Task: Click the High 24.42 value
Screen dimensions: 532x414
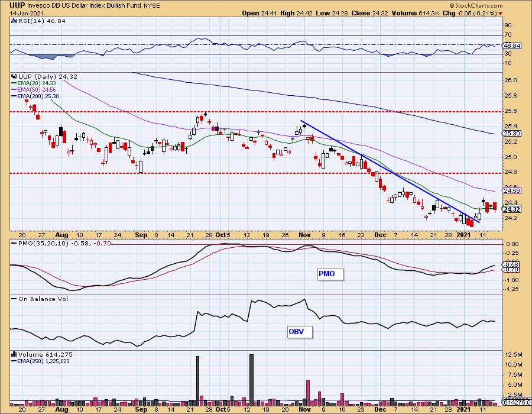Action: click(x=296, y=13)
